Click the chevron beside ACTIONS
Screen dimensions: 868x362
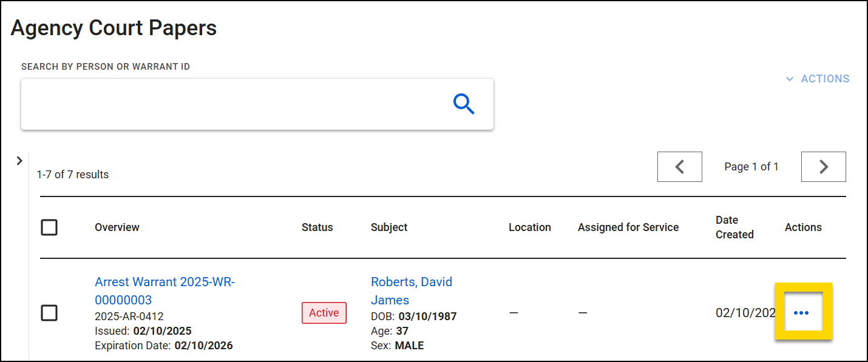coord(789,78)
